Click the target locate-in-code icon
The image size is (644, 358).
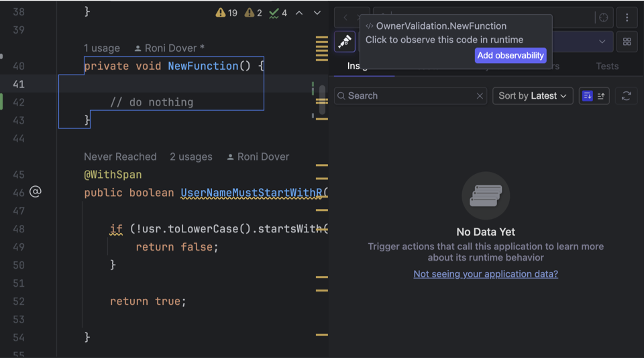click(x=604, y=17)
